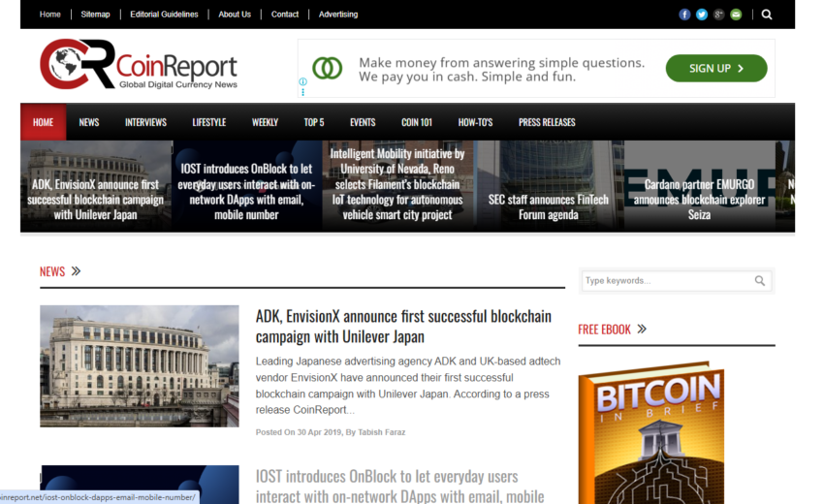Screen dimensions: 824x504
Task: Open Editorial Guidelines page
Action: (x=164, y=15)
